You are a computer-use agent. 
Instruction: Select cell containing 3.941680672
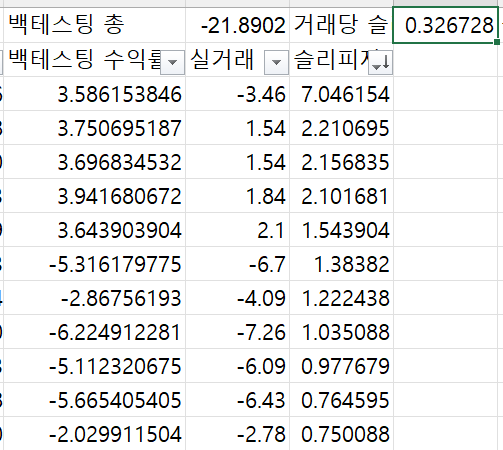(x=94, y=196)
